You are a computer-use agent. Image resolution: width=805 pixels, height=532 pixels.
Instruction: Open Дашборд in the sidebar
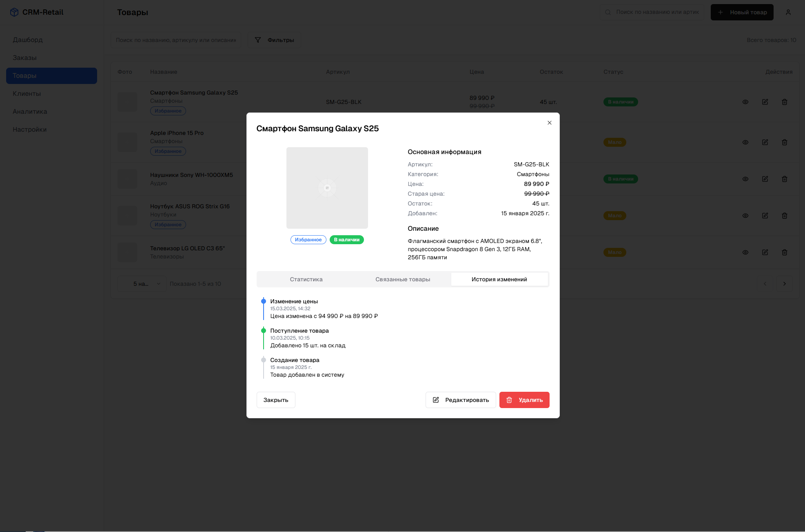(51, 40)
